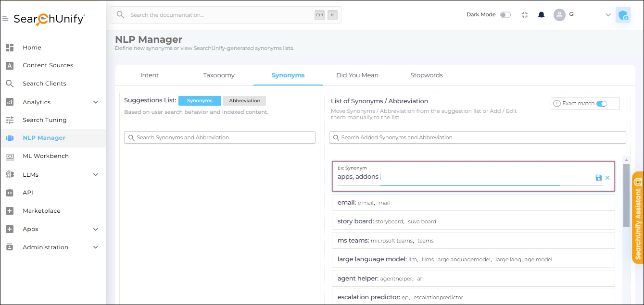Image resolution: width=644 pixels, height=305 pixels.
Task: Click the fullscreen collapse icon in header
Action: click(524, 15)
